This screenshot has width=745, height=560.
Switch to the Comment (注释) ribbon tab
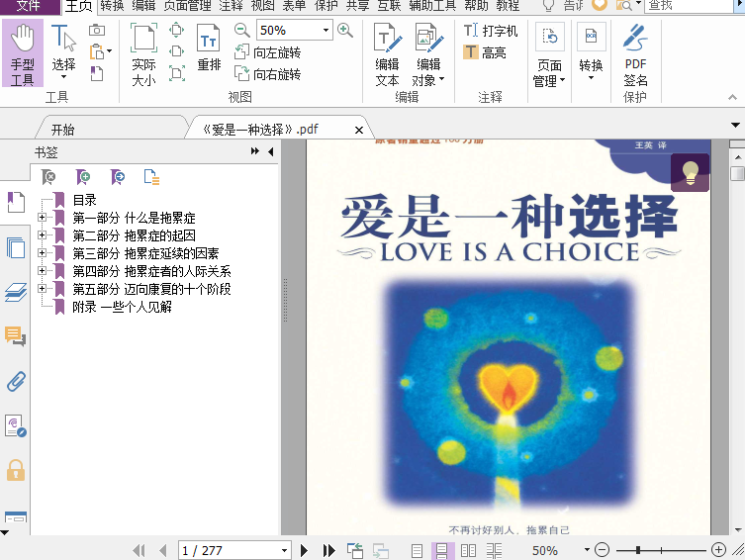231,6
